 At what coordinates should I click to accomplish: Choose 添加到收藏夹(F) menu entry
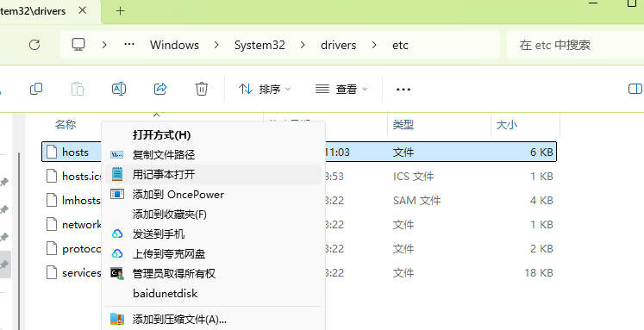point(213,214)
